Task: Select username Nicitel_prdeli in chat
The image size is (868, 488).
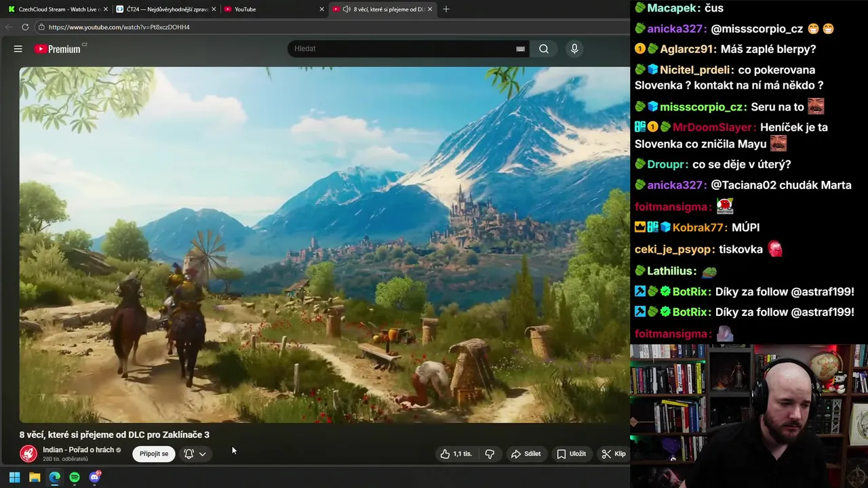Action: [695, 70]
